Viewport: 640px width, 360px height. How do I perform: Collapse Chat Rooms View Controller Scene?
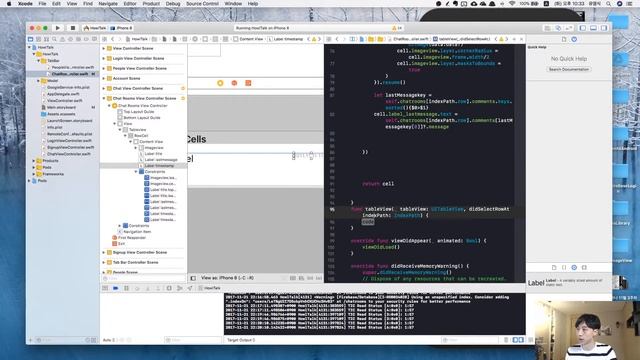pyautogui.click(x=104, y=98)
